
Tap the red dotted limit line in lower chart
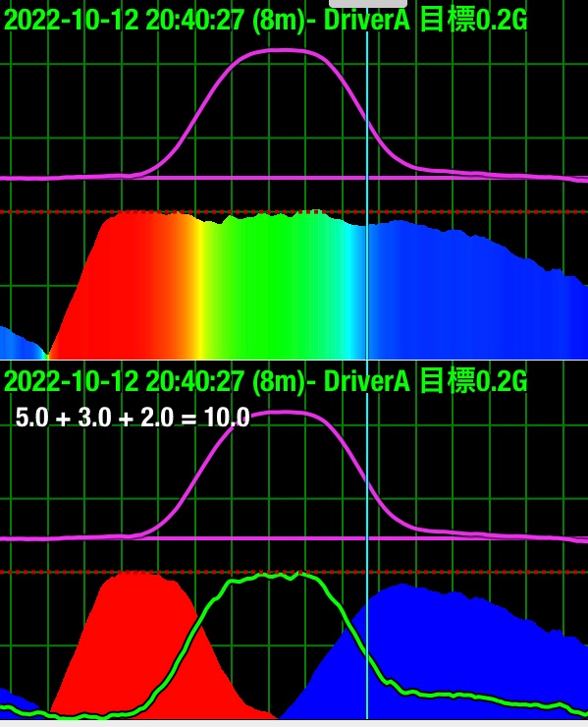click(294, 572)
